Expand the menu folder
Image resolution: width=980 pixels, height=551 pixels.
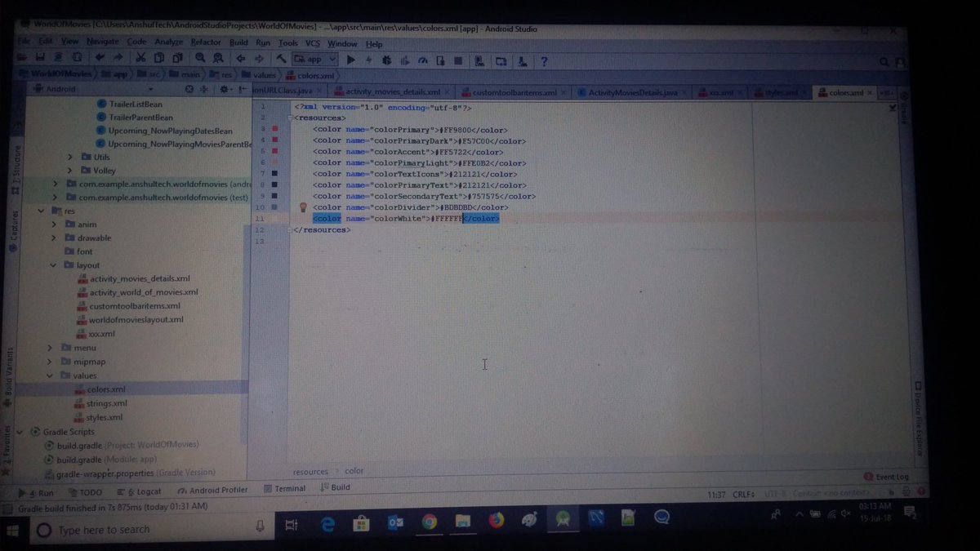(x=51, y=348)
